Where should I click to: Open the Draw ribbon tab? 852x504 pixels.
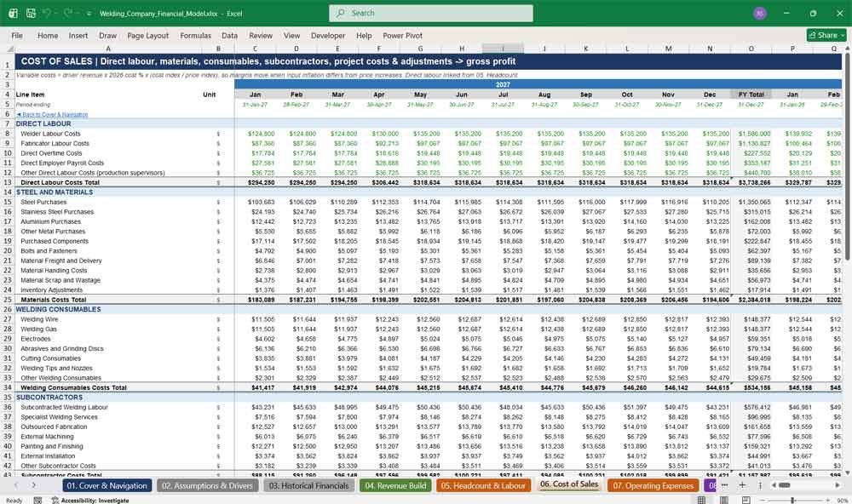[107, 35]
